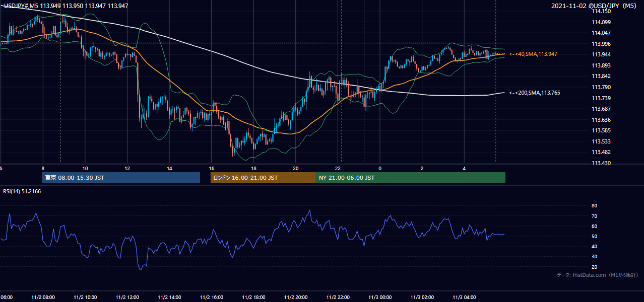The width and height of the screenshot is (644, 302).
Task: Select the London 16:00-21:00 JST session bar
Action: (x=263, y=178)
